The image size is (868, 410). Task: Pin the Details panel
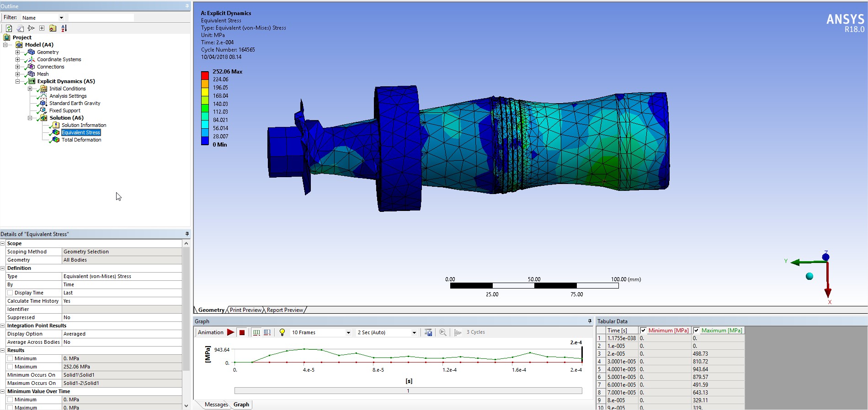point(187,234)
